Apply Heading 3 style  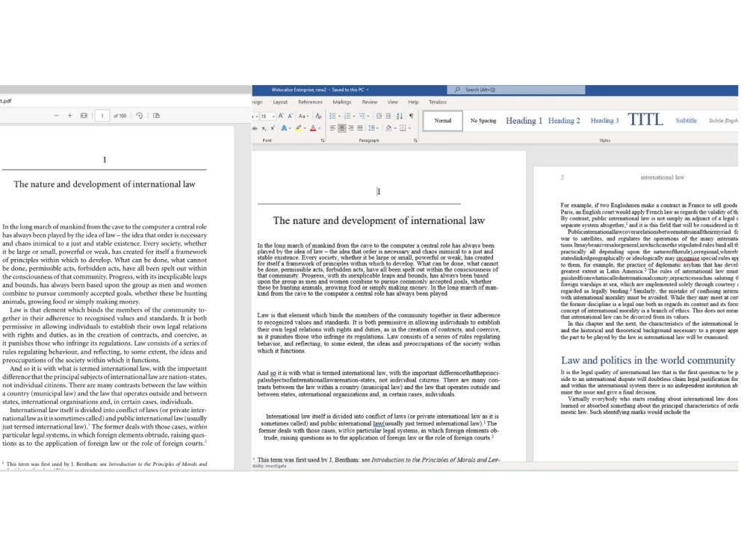pyautogui.click(x=604, y=120)
